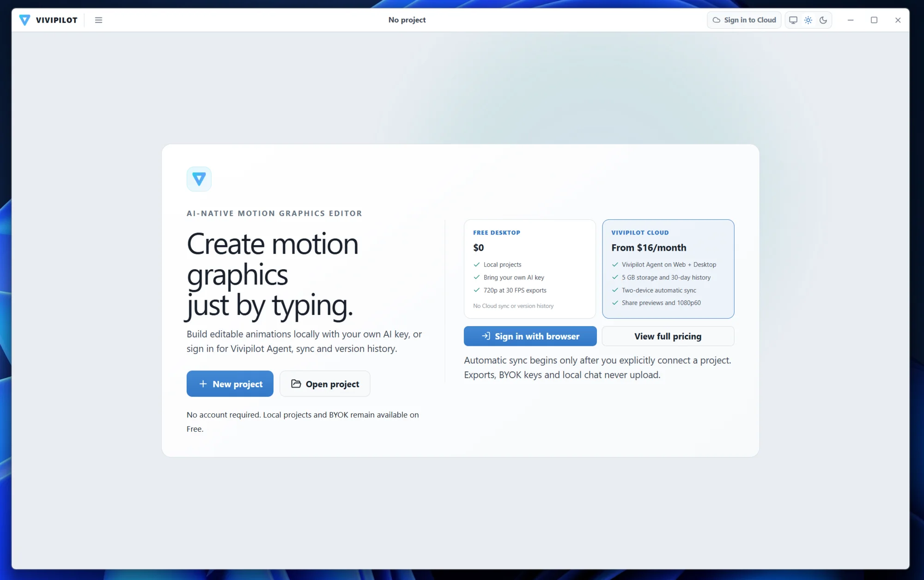Click the 'FREE DESKTOP' plan label

point(497,233)
